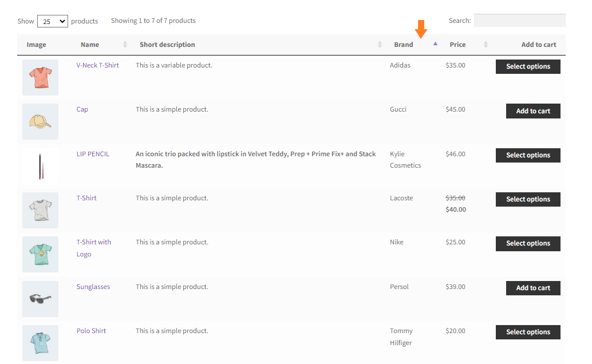
Task: Open the T-Shirt with Logo thumbnail
Action: pos(41,255)
